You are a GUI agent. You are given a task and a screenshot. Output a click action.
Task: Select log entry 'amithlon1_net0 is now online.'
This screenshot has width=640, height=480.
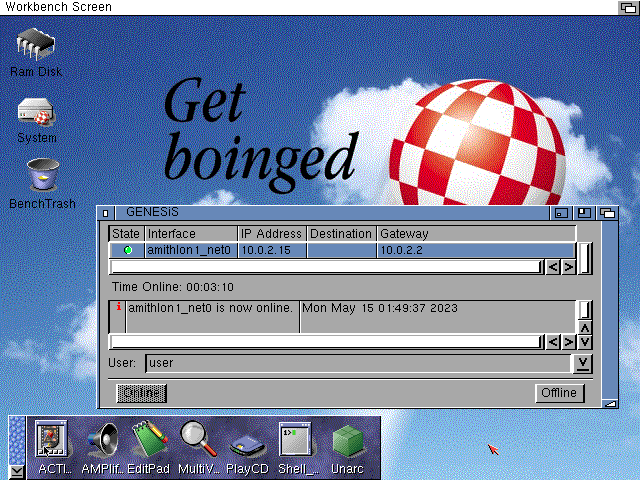point(210,308)
